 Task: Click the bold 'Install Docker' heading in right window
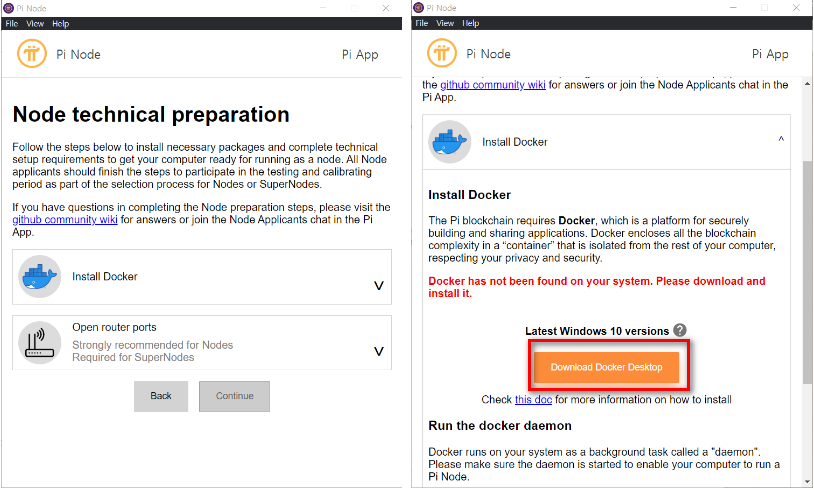pyautogui.click(x=469, y=195)
